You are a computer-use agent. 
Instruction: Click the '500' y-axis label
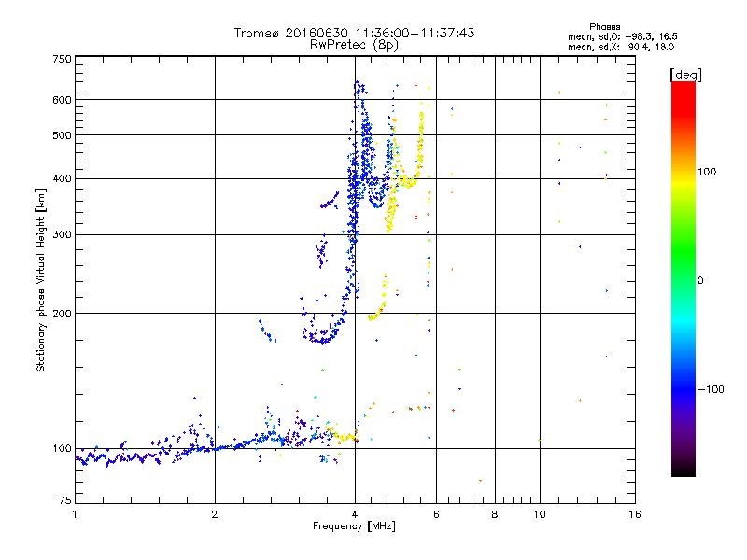[x=62, y=135]
